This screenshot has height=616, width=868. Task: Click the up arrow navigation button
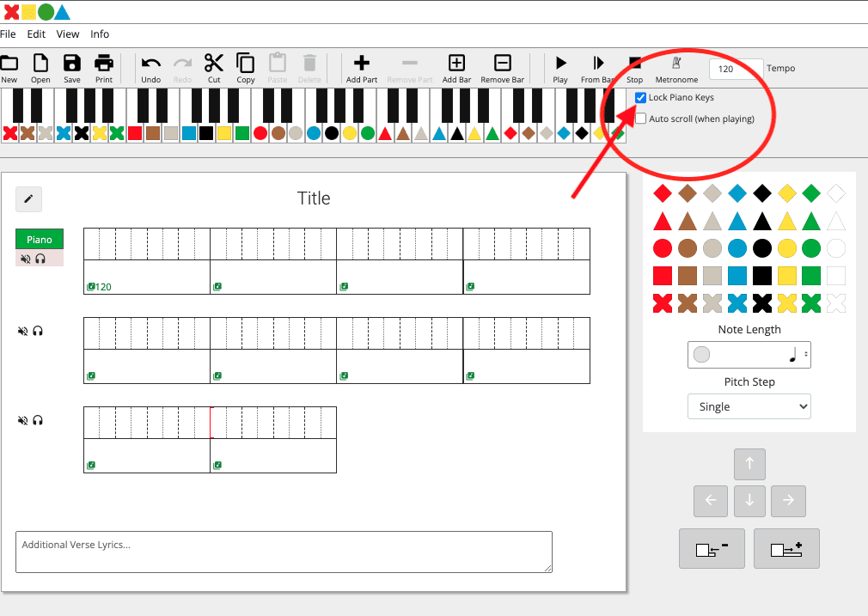point(749,464)
